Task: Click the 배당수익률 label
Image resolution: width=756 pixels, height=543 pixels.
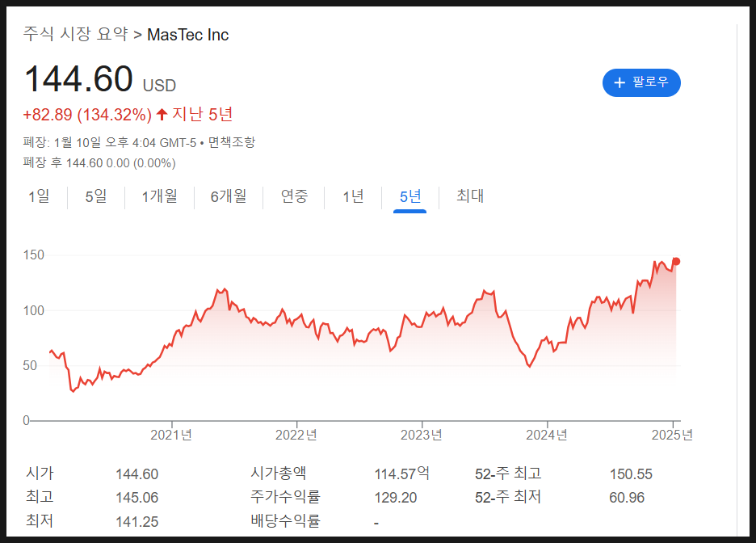Action: click(285, 521)
